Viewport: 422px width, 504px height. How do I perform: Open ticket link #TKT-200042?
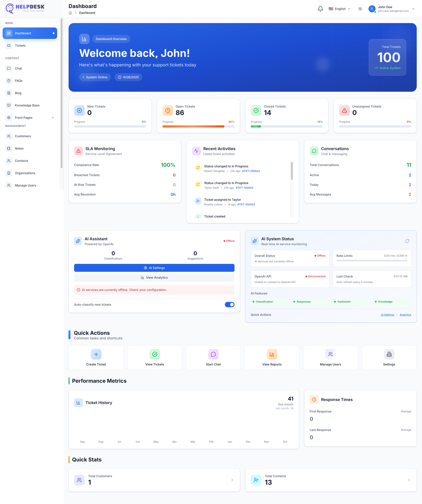point(251,171)
